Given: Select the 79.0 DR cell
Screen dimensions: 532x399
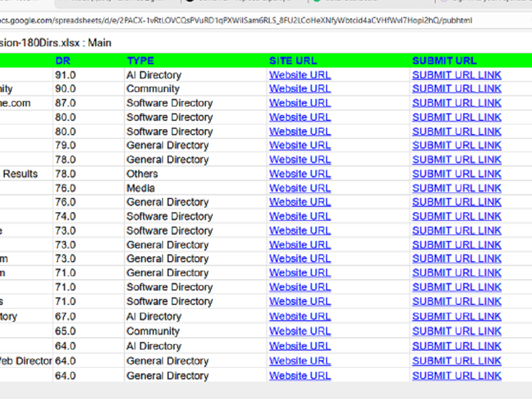Looking at the screenshot, I should tap(89, 145).
